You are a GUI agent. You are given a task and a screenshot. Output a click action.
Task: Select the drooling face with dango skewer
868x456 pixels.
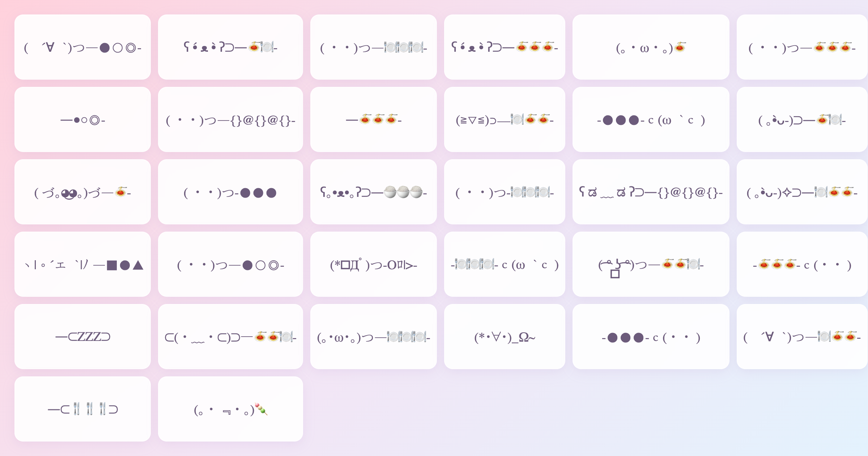click(x=230, y=409)
